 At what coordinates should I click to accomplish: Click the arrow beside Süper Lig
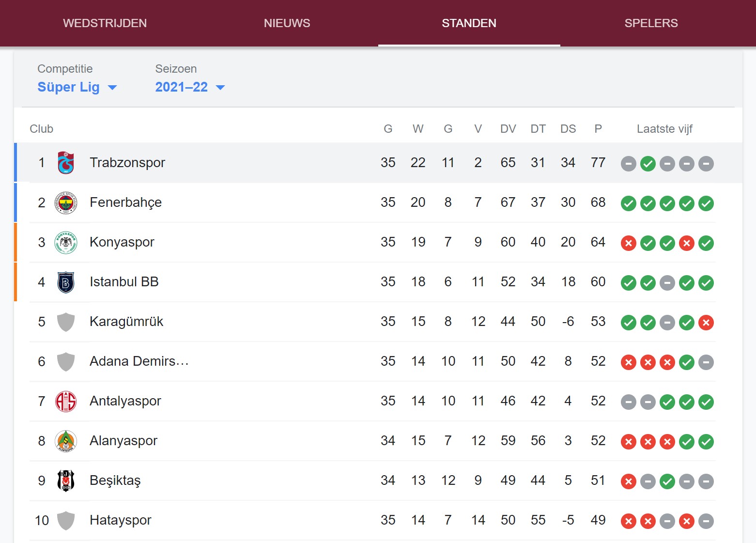click(112, 88)
